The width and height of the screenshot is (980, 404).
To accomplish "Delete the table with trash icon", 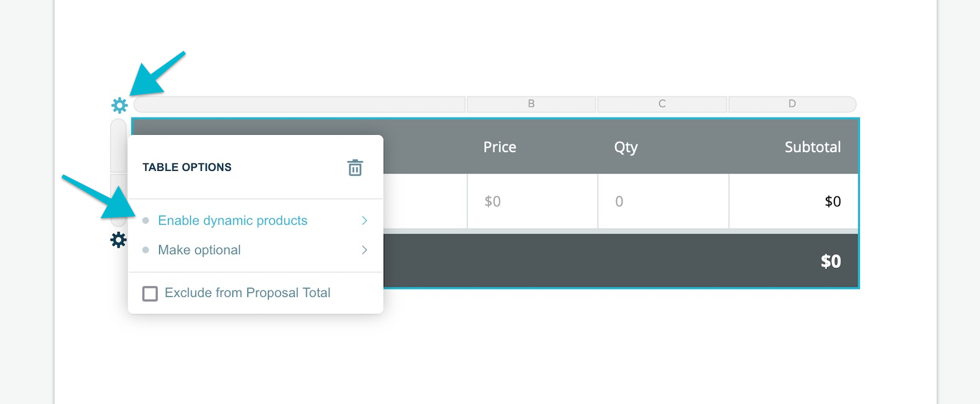I will [355, 167].
